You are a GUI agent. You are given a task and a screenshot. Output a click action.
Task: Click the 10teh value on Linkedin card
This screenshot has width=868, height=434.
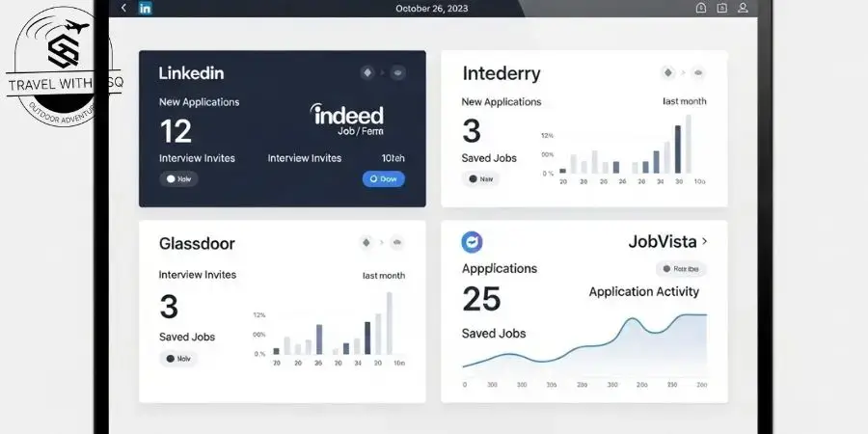click(393, 158)
